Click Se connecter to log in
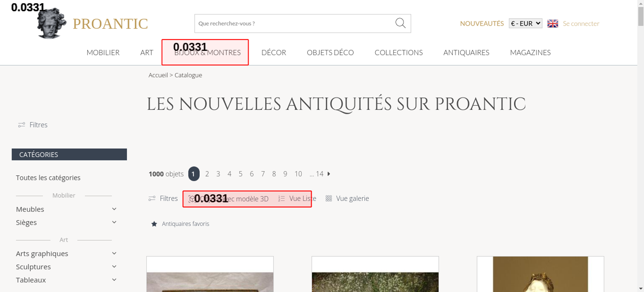Image resolution: width=644 pixels, height=292 pixels. pyautogui.click(x=581, y=23)
